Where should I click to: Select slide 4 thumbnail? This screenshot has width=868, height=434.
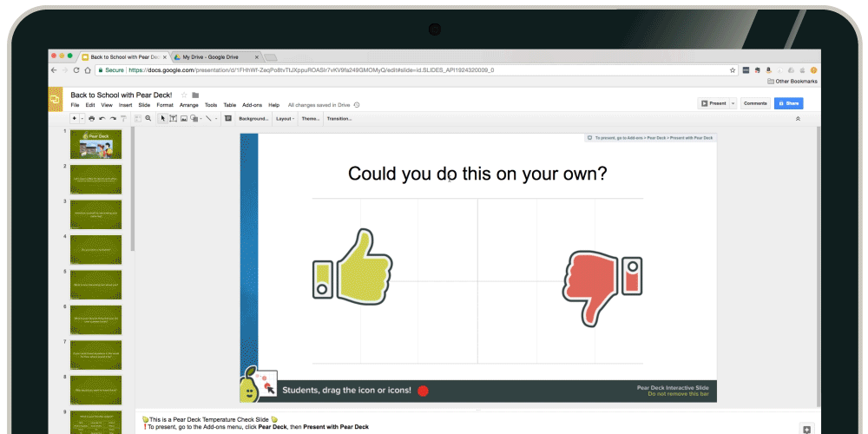pos(95,250)
